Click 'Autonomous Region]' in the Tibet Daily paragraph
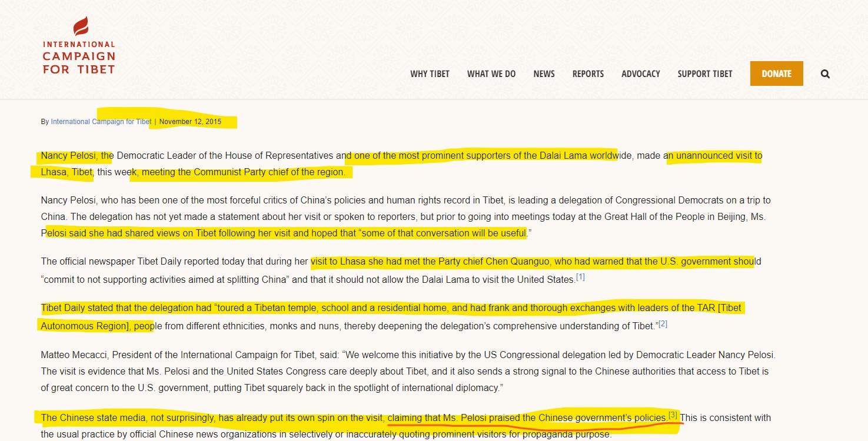The image size is (868, 441). click(x=84, y=326)
